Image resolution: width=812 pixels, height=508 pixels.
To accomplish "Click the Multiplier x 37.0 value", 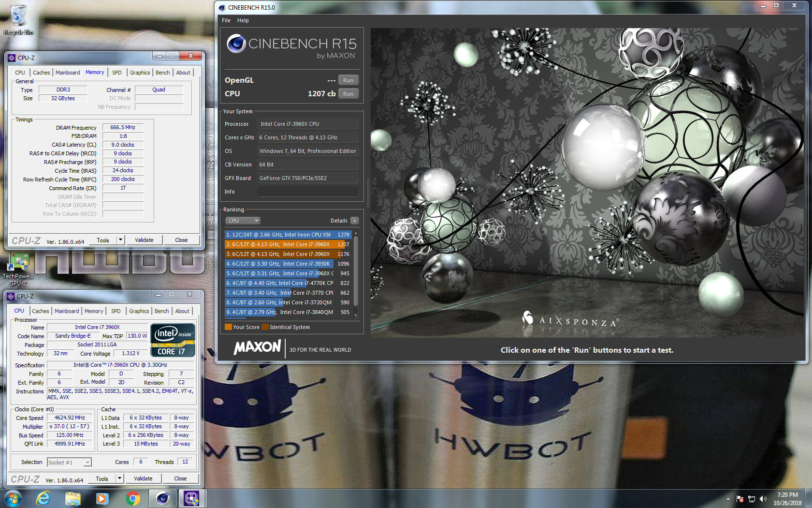I will (x=70, y=426).
